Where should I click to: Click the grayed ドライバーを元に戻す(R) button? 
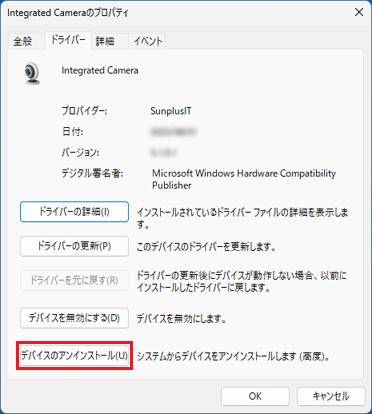(74, 280)
